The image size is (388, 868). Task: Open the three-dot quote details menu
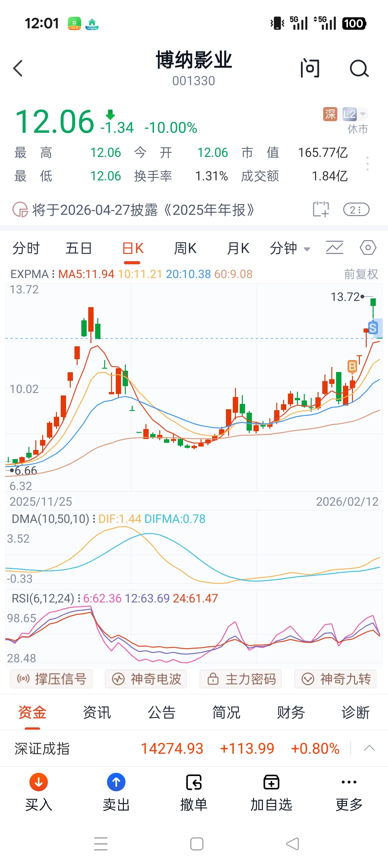367,163
